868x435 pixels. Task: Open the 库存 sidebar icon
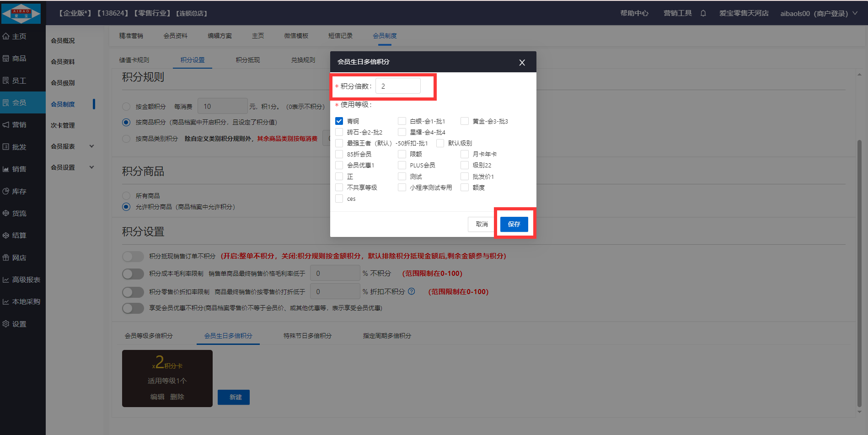tap(6, 191)
